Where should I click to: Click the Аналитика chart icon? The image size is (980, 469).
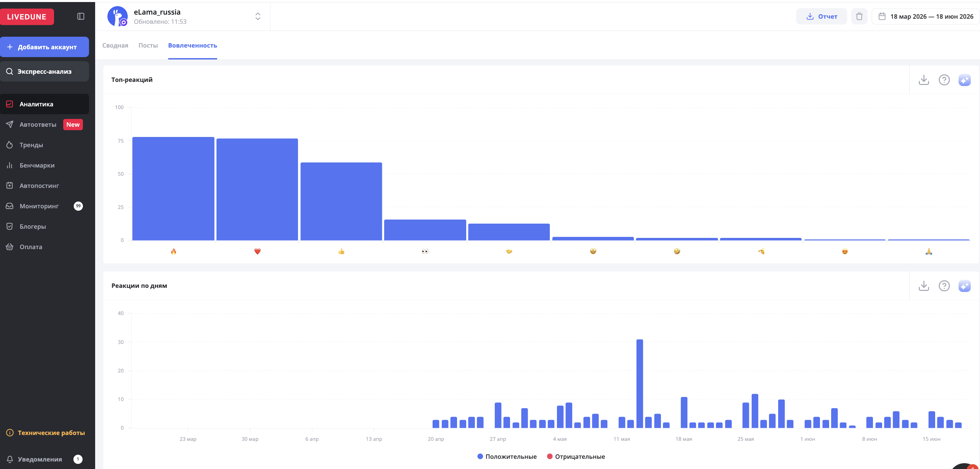tap(10, 104)
